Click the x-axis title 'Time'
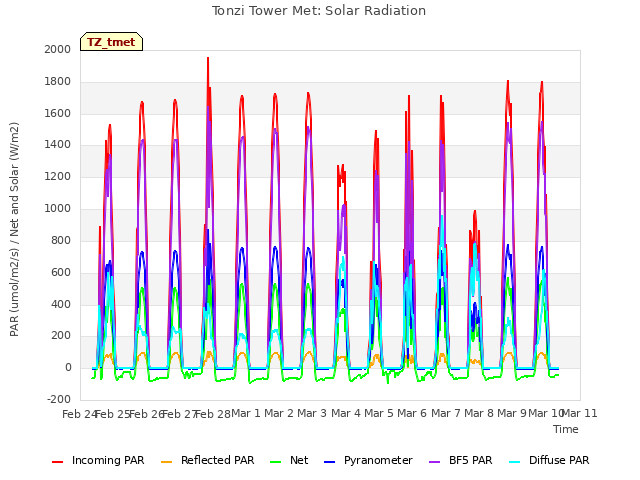Image resolution: width=640 pixels, height=480 pixels. (566, 429)
